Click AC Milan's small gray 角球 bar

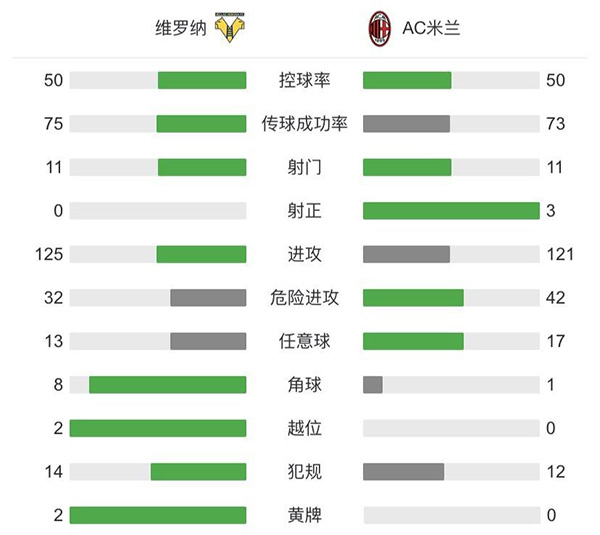click(373, 384)
